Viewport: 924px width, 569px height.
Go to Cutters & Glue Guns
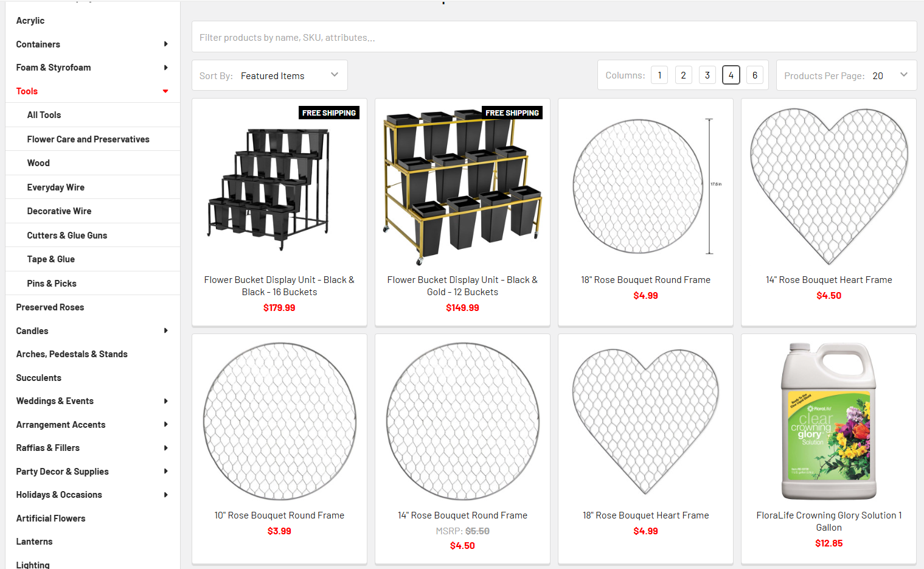[x=67, y=236]
